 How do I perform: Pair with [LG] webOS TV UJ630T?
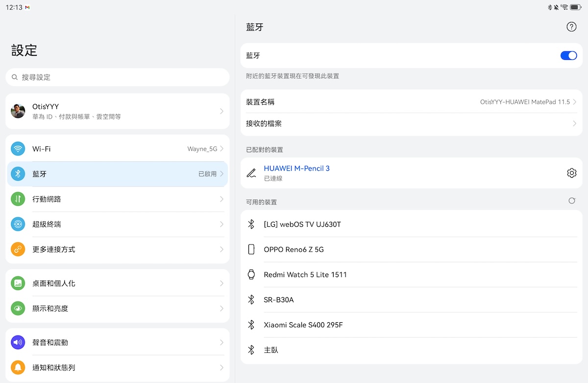pos(302,224)
